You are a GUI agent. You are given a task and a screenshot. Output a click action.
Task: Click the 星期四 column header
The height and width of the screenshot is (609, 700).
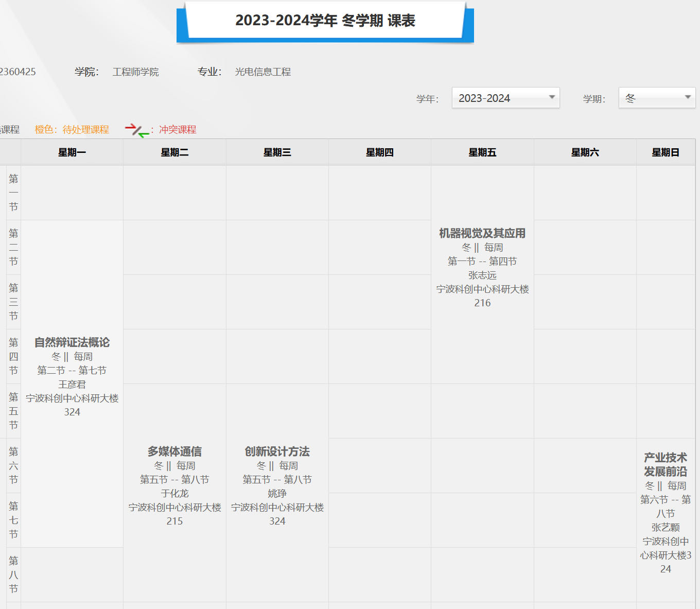click(380, 152)
